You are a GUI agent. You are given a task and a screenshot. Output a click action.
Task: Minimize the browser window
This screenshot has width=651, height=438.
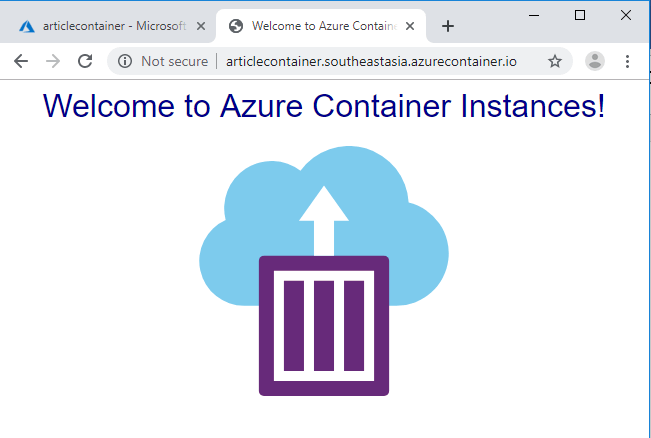tap(534, 15)
